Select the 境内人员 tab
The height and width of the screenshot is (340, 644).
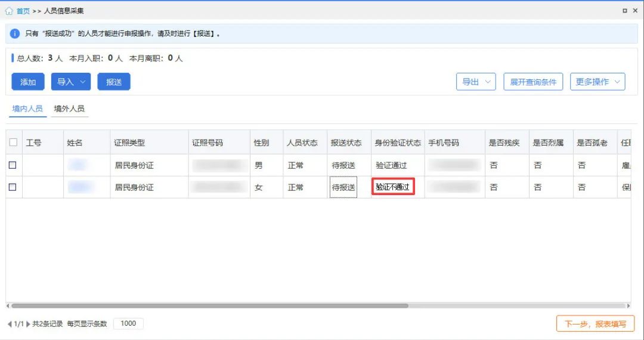[x=27, y=109]
